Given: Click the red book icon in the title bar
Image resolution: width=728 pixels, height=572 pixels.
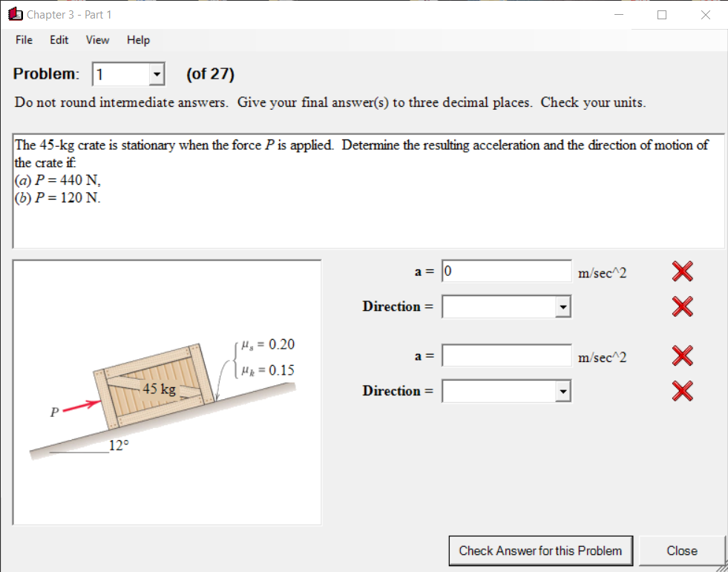Looking at the screenshot, I should pos(13,13).
